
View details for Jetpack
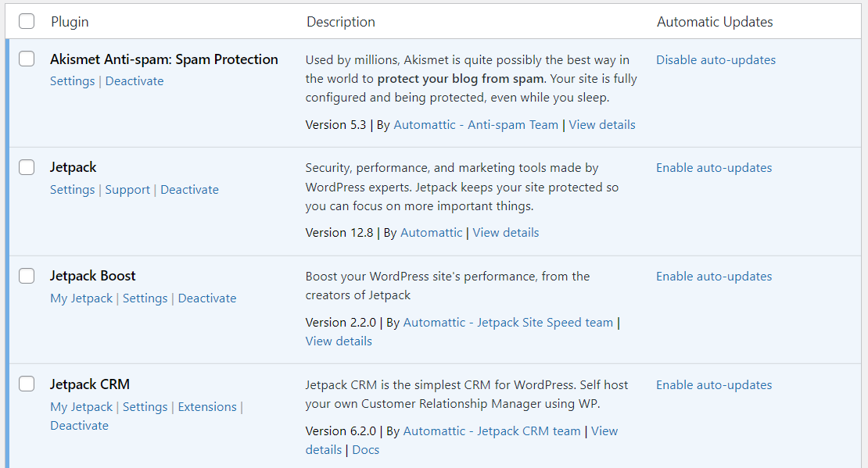coord(505,232)
